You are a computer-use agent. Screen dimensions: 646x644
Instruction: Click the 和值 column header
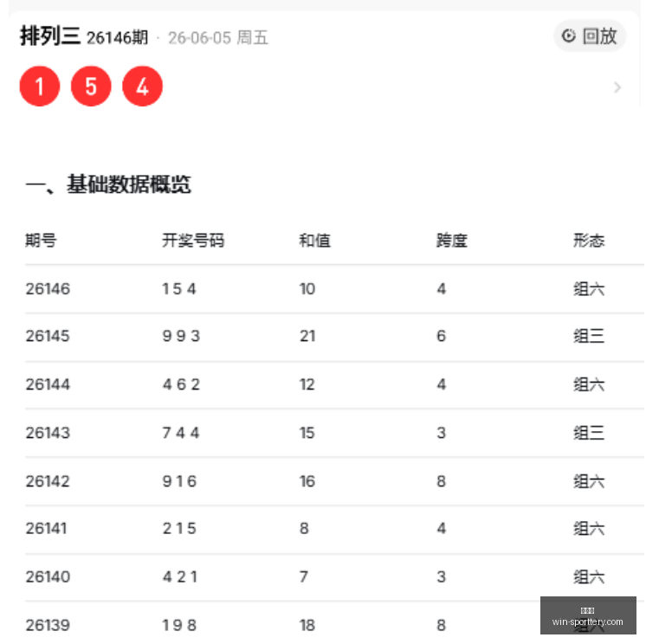click(x=314, y=241)
